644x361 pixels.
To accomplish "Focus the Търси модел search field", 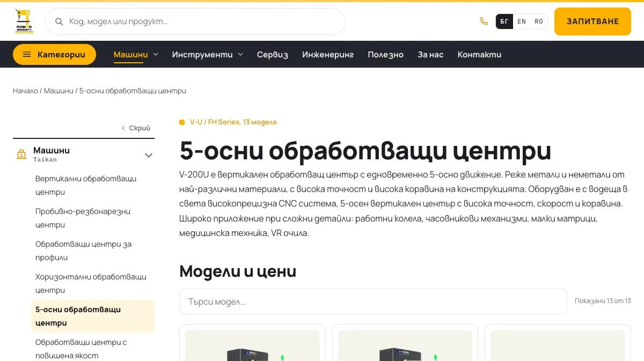I will pyautogui.click(x=373, y=301).
